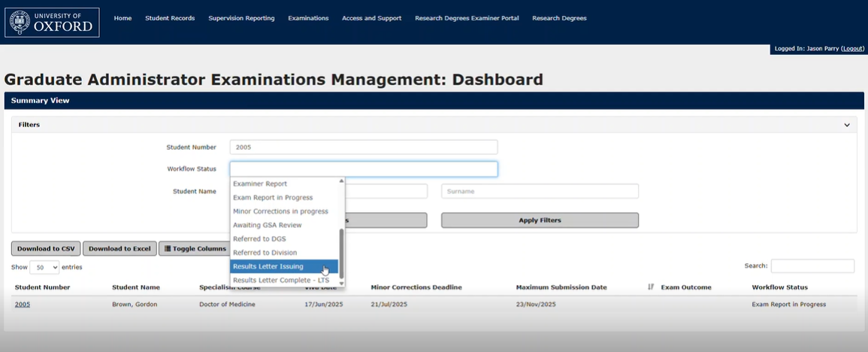868x352 pixels.
Task: Download the table to CSV
Action: pyautogui.click(x=46, y=249)
